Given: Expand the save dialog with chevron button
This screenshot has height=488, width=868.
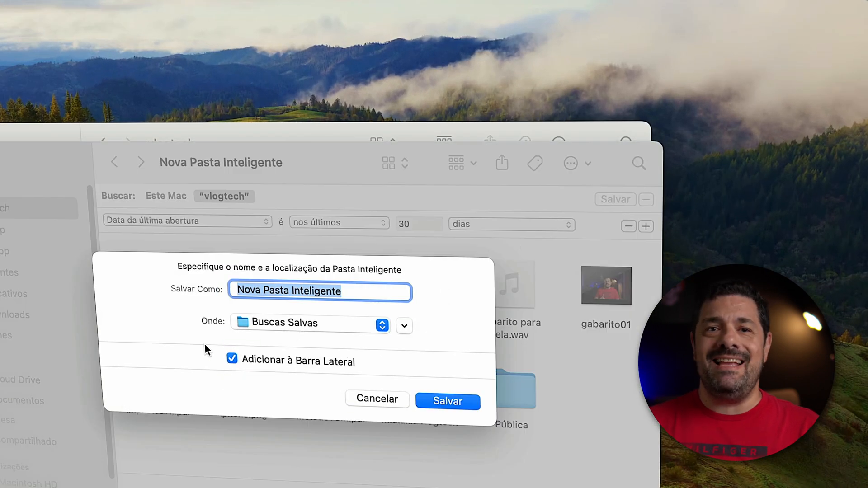Looking at the screenshot, I should click(404, 325).
